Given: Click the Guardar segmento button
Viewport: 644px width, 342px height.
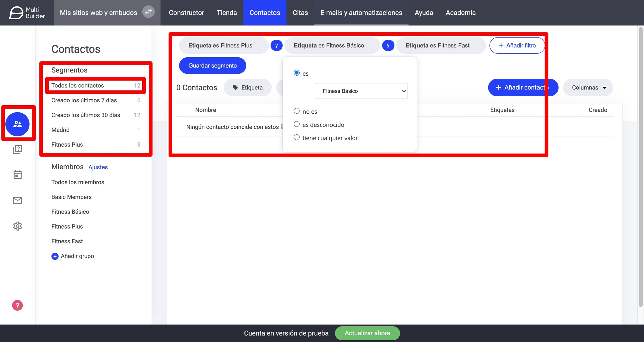Looking at the screenshot, I should point(212,65).
